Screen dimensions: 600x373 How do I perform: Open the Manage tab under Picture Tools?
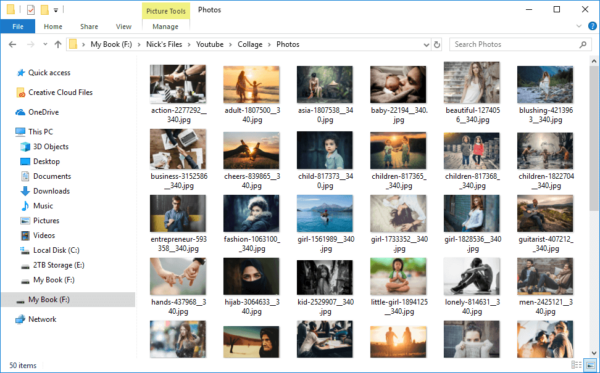[165, 26]
